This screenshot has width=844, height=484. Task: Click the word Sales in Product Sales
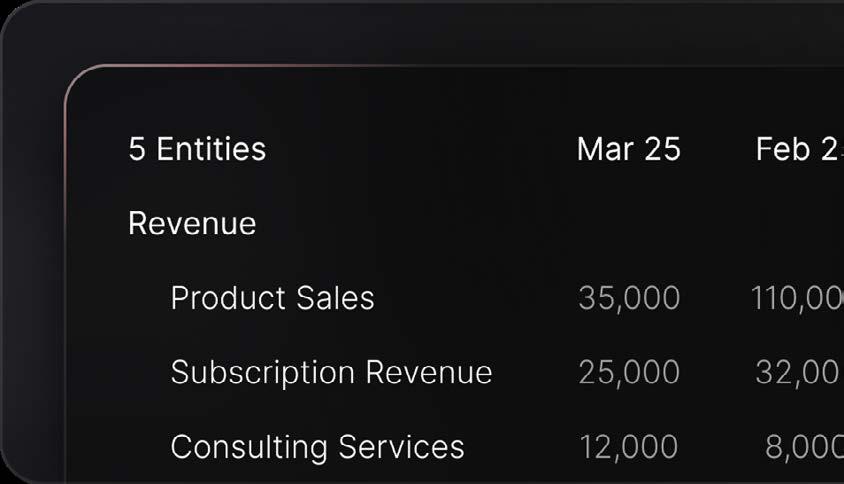335,298
